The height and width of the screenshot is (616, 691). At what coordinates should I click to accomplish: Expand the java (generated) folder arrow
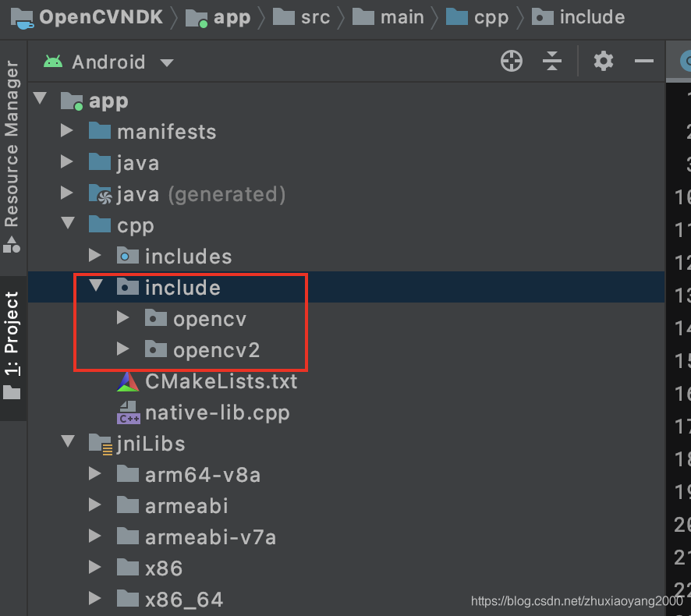click(67, 193)
